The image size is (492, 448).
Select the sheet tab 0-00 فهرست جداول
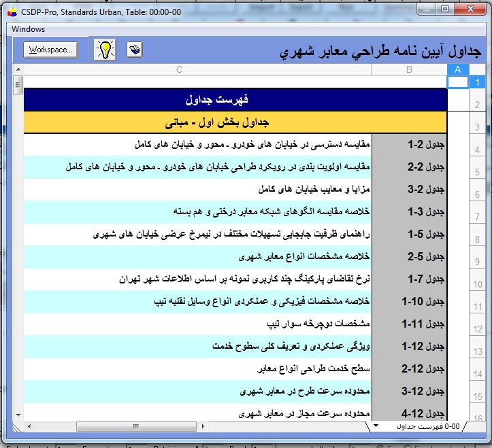click(428, 426)
